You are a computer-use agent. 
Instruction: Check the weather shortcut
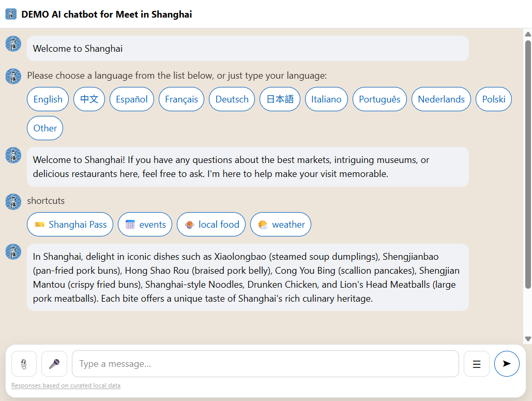coord(281,225)
